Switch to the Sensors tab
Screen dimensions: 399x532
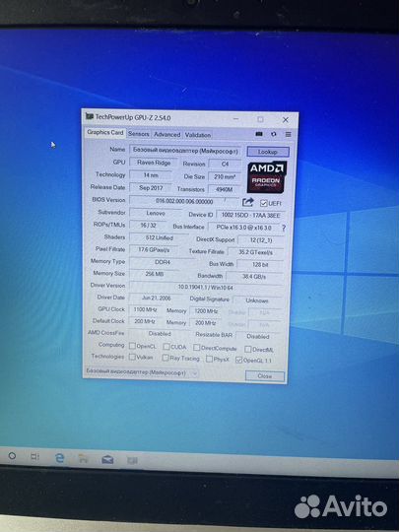point(139,134)
